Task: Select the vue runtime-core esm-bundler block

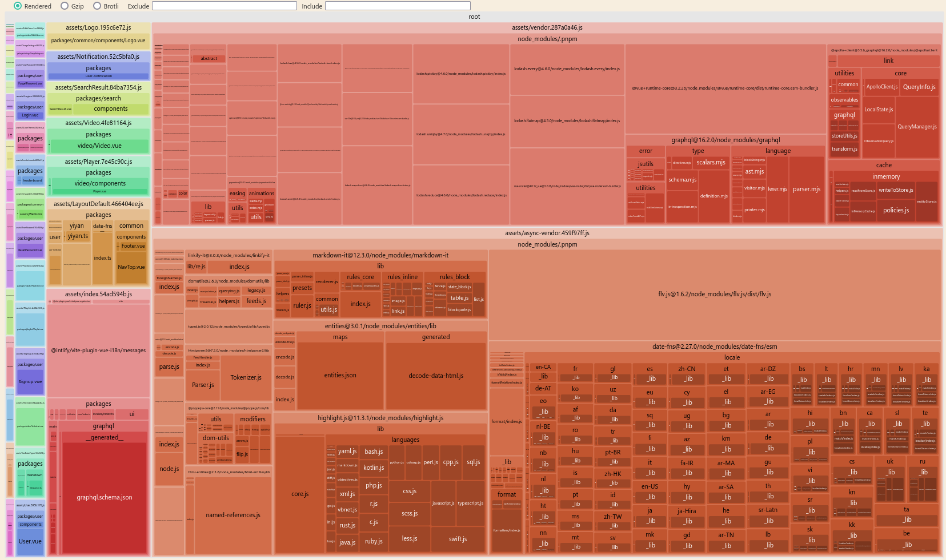Action: pos(725,88)
